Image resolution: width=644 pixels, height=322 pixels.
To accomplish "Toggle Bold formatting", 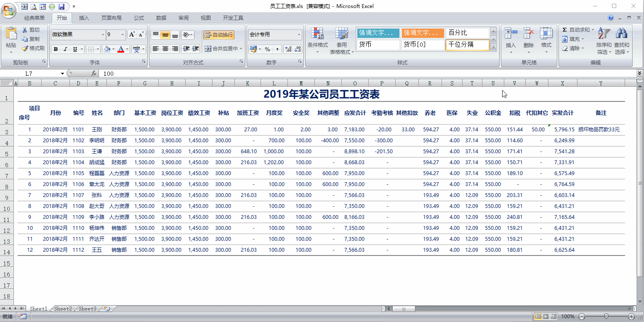I will [56, 49].
